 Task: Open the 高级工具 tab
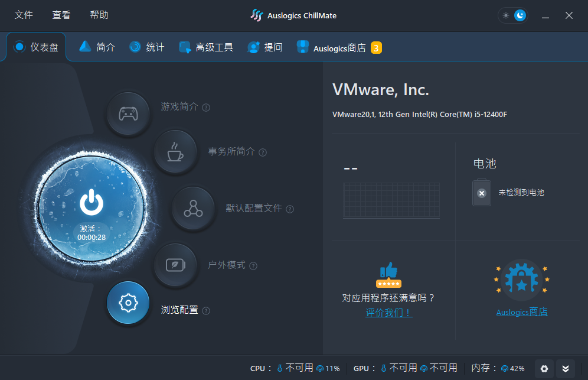(206, 47)
